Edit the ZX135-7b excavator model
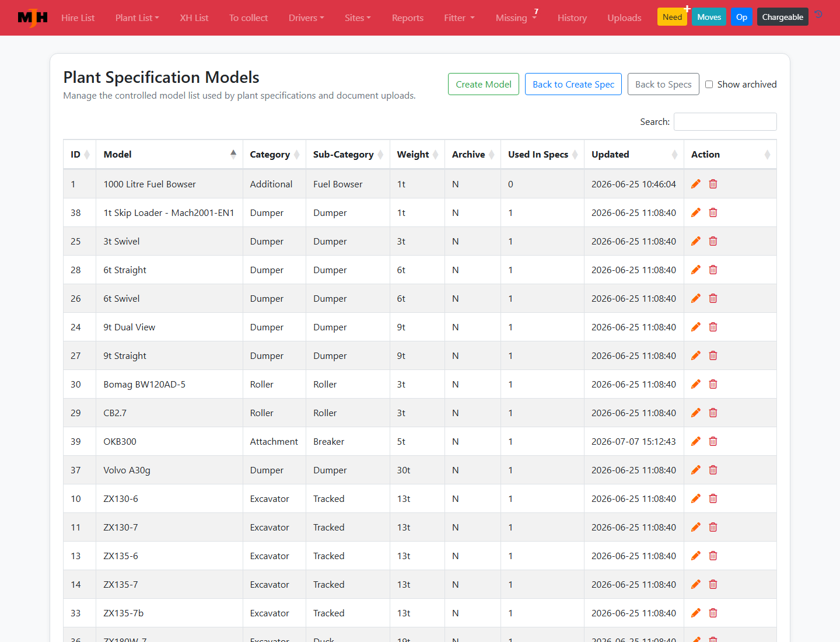Image resolution: width=840 pixels, height=642 pixels. tap(695, 613)
